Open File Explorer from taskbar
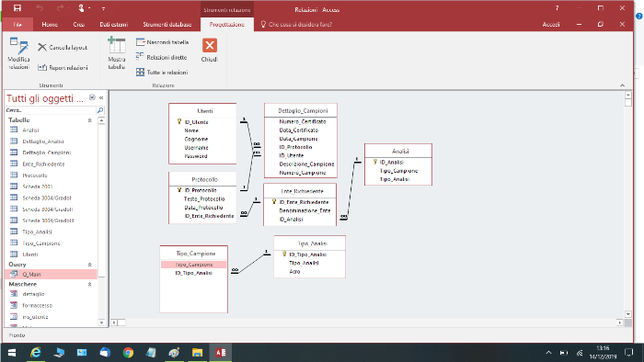 [x=198, y=353]
